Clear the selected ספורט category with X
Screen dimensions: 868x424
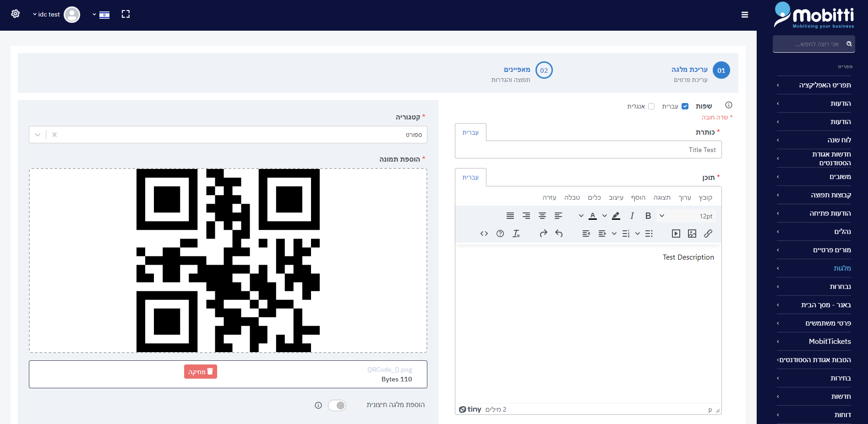[x=55, y=135]
